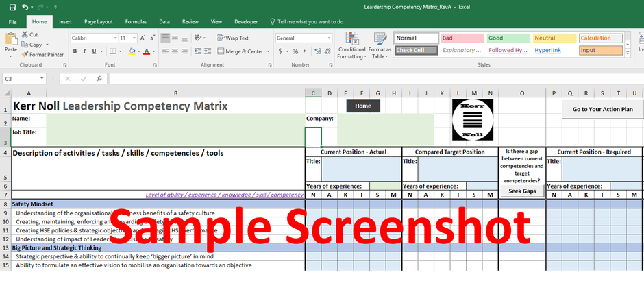Click the green Name input cell

pyautogui.click(x=175, y=119)
